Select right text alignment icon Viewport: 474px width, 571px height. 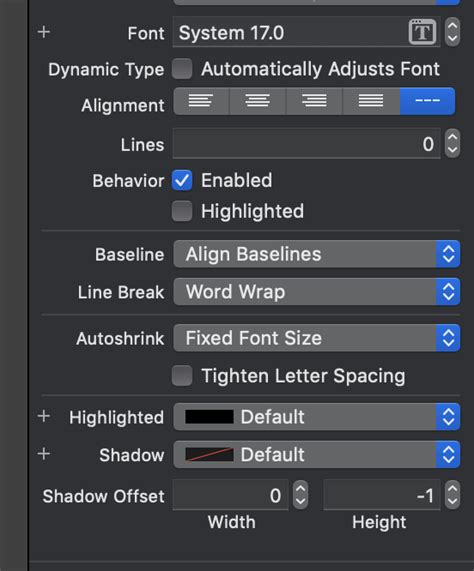tap(314, 101)
